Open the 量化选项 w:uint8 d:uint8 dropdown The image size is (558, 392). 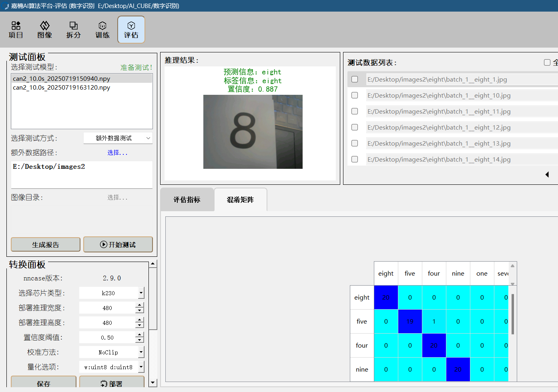click(141, 367)
